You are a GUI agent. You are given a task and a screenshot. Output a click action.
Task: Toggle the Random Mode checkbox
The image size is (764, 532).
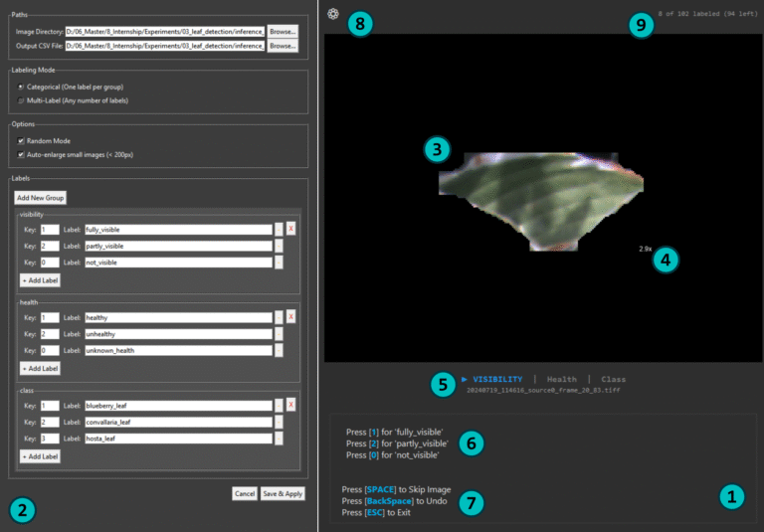(x=21, y=141)
